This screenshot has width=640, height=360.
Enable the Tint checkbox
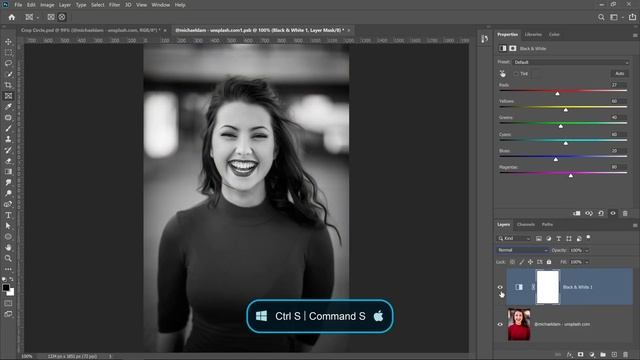point(516,74)
